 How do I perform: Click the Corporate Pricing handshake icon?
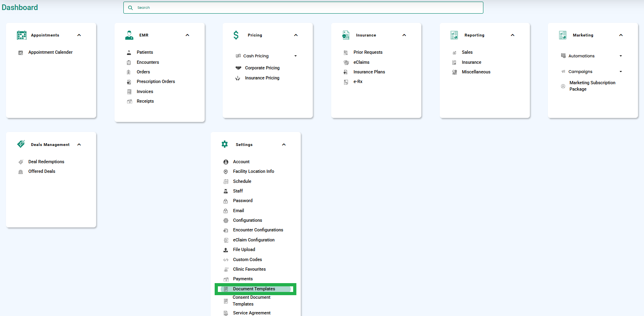point(238,68)
